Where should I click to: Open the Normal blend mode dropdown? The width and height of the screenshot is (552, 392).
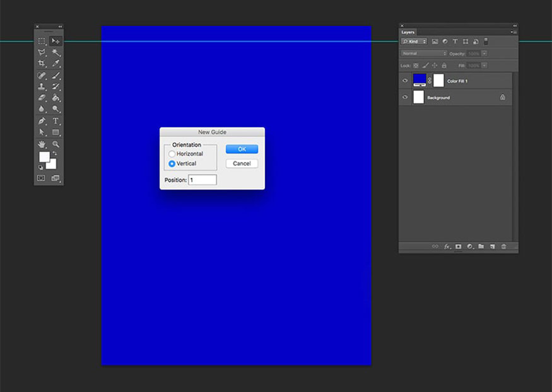click(424, 54)
